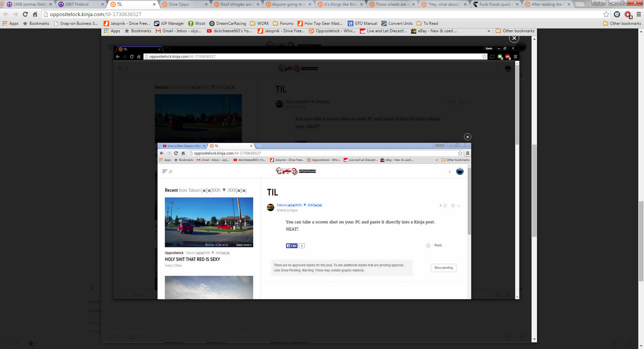Switch to the These wheels are tab

(x=391, y=4)
